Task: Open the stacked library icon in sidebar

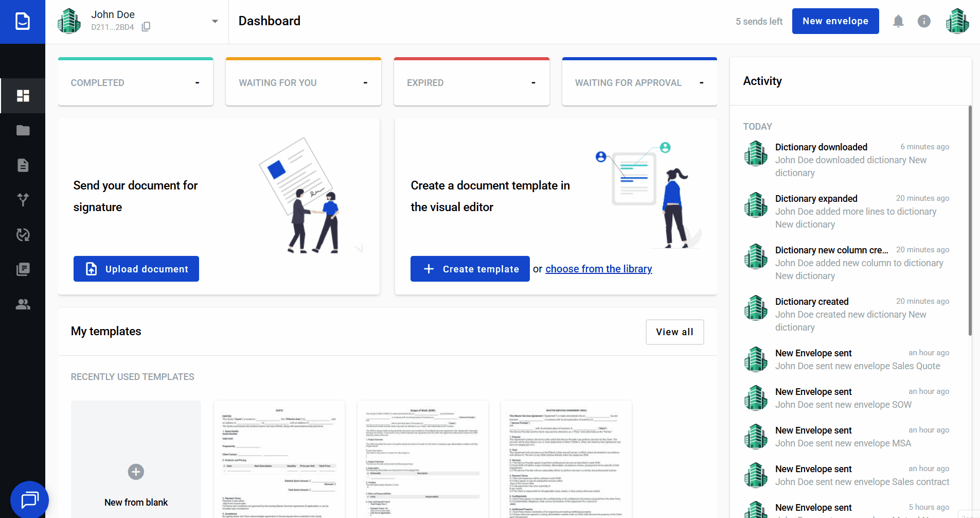Action: click(x=23, y=269)
